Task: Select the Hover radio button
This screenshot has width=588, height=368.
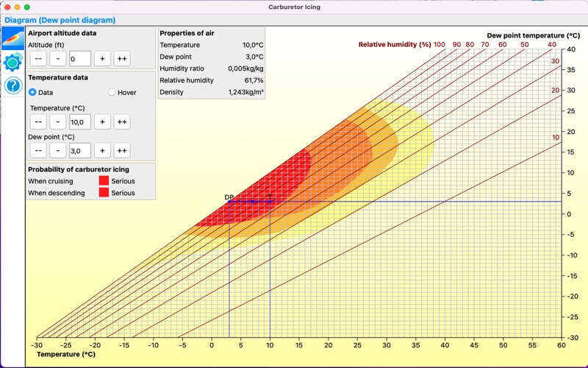Action: click(112, 92)
